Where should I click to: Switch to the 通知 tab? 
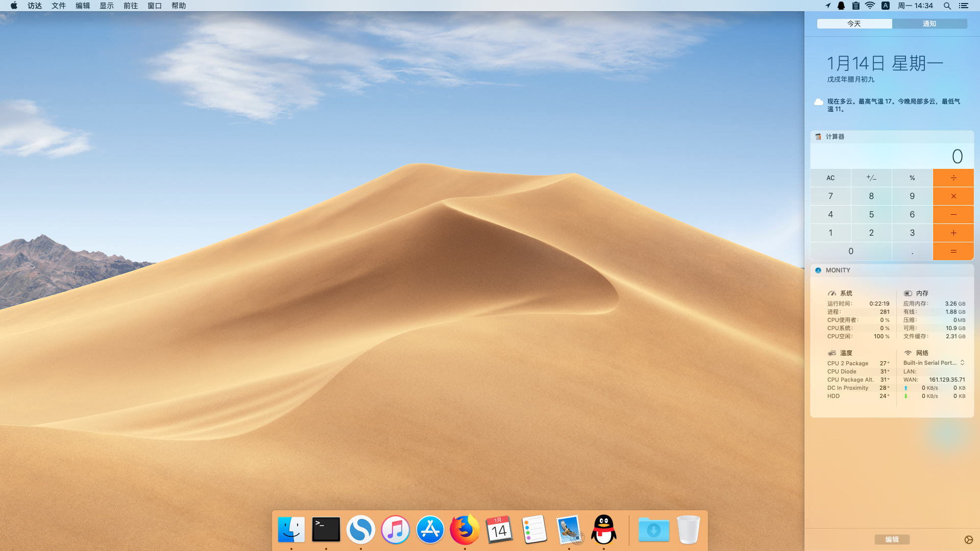[x=929, y=24]
